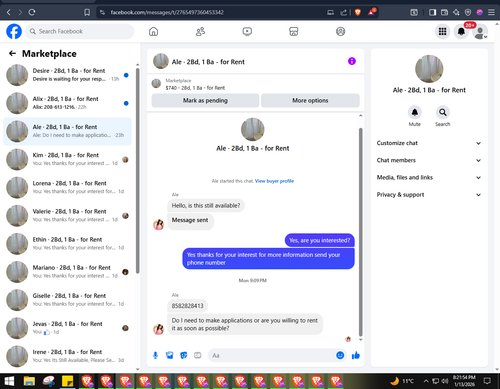Open Giselle's chat in the list

[67, 300]
